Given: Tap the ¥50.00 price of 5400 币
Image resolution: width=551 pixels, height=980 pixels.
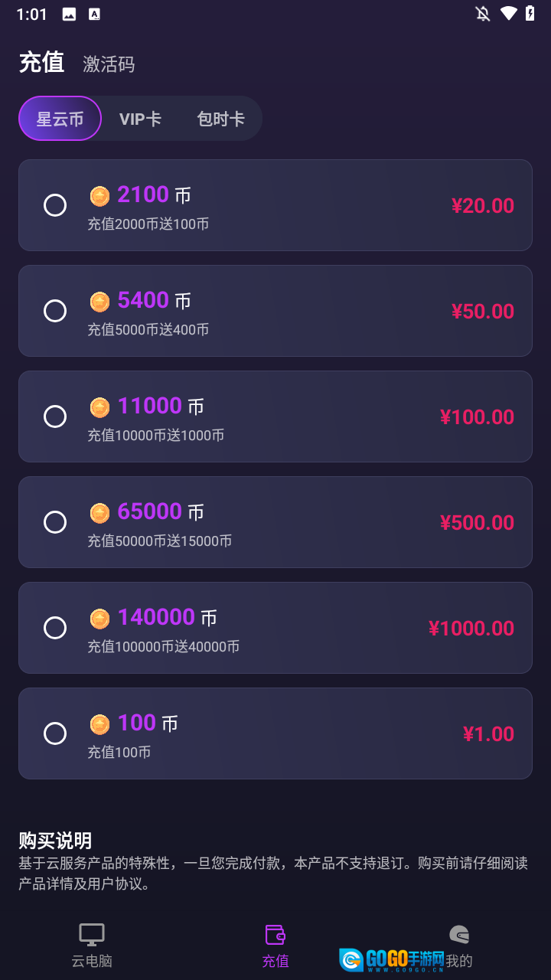Looking at the screenshot, I should point(482,312).
